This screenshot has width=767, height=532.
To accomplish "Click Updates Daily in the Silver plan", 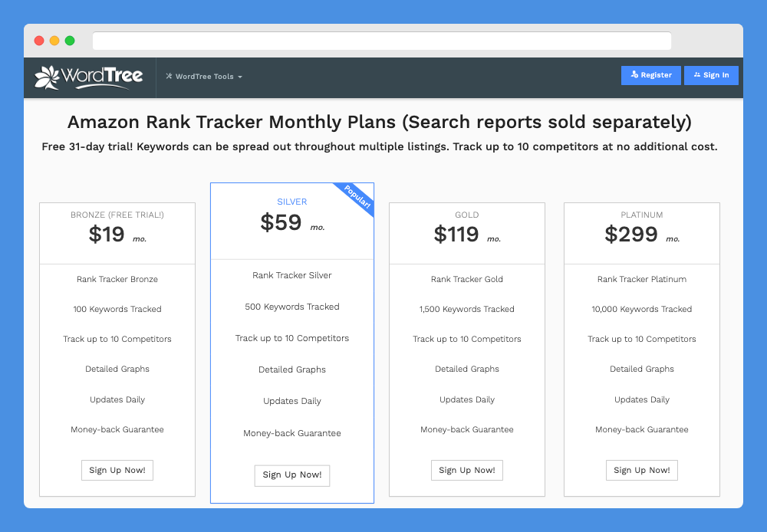I will tap(292, 401).
